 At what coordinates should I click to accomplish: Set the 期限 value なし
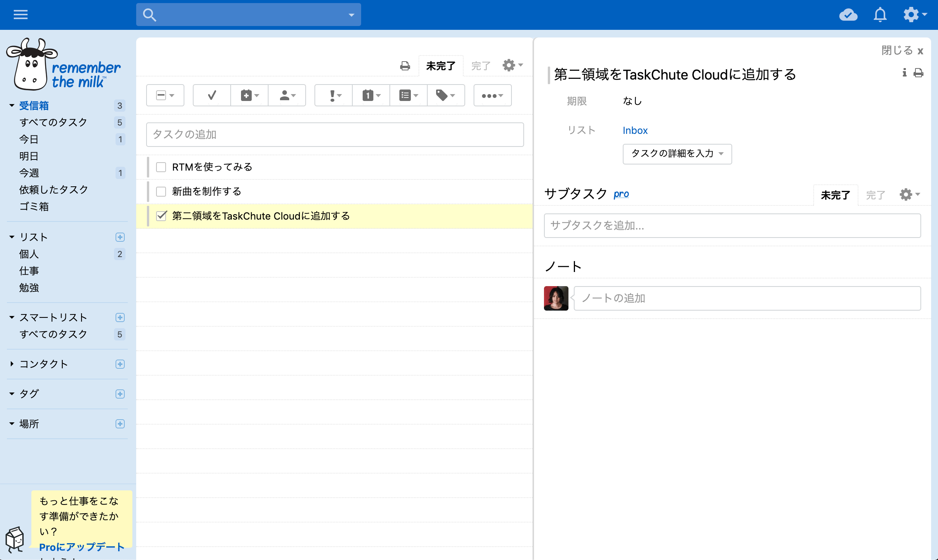click(632, 101)
